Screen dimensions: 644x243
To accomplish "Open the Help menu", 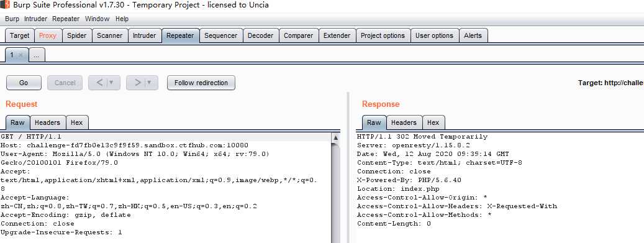I will pos(122,19).
